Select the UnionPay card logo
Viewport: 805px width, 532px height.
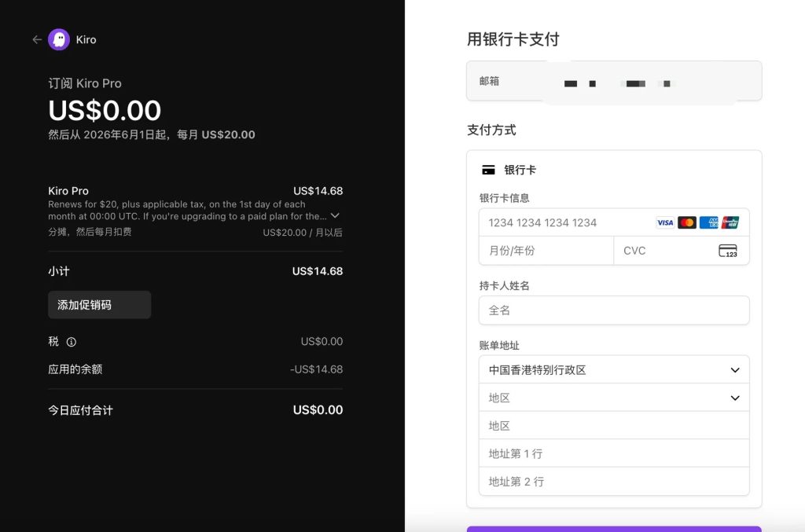730,222
